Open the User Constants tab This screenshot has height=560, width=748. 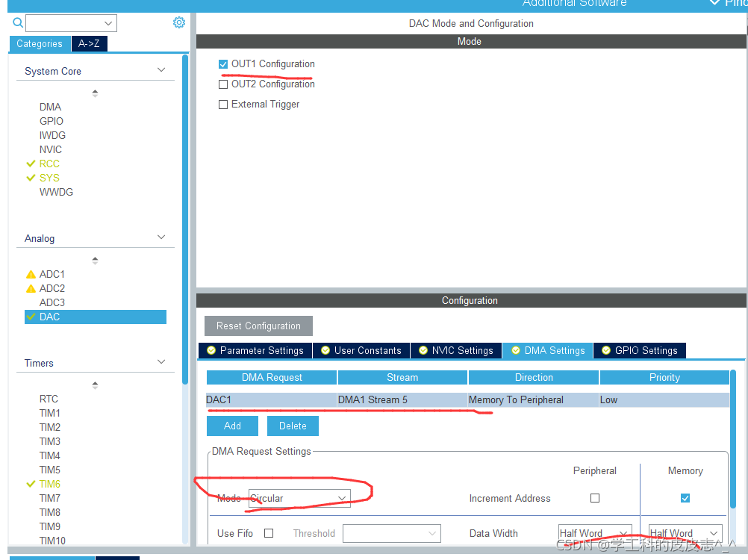[x=361, y=351]
